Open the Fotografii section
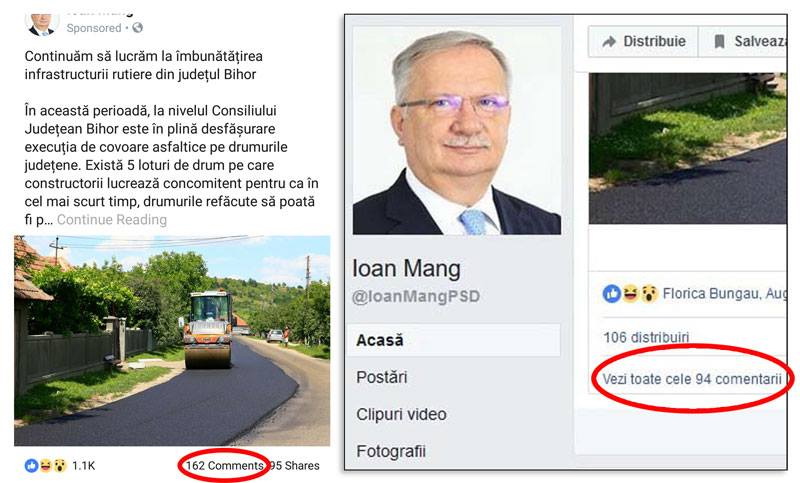 (391, 451)
